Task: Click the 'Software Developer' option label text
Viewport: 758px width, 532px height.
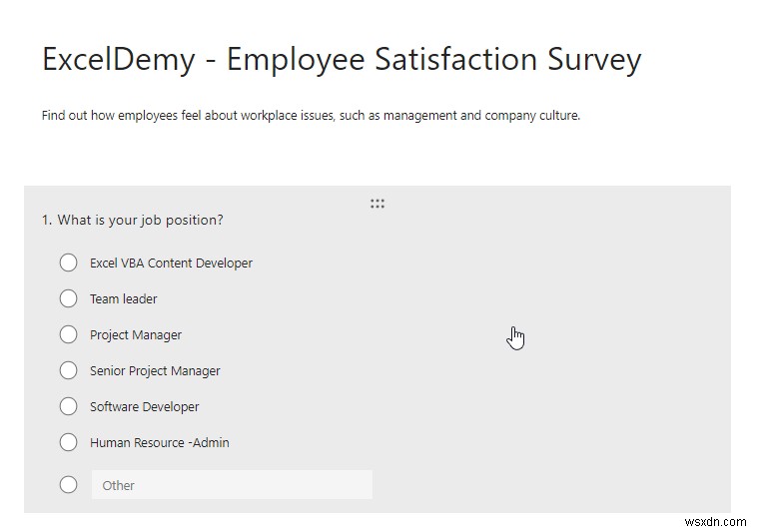Action: coord(145,407)
